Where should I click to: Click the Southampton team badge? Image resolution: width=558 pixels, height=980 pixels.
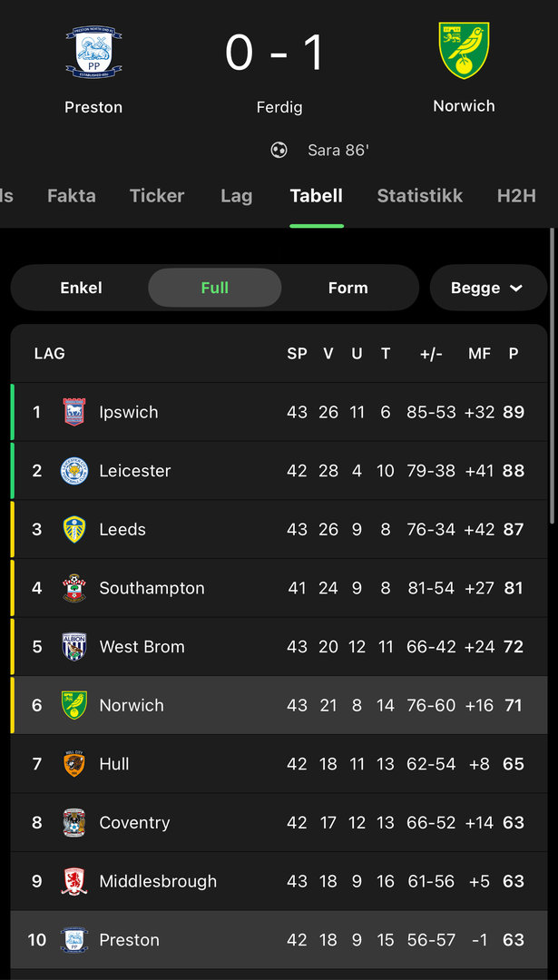click(74, 588)
